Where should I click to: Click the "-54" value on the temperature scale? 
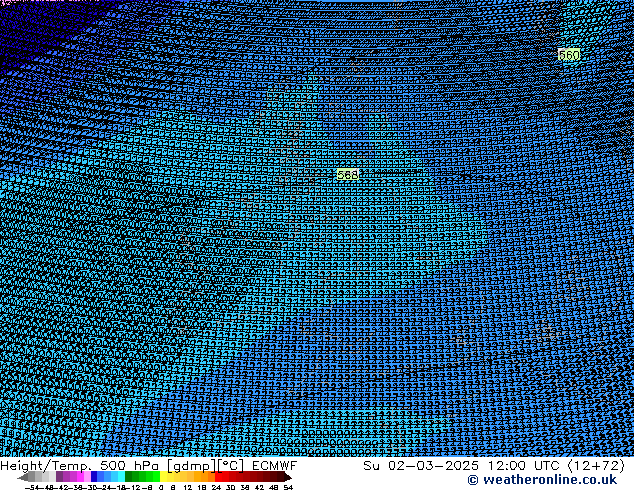click(32, 488)
